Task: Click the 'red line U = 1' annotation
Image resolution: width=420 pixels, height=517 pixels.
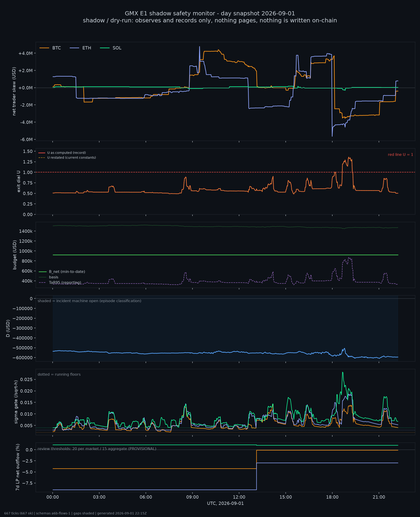Action: [400, 155]
